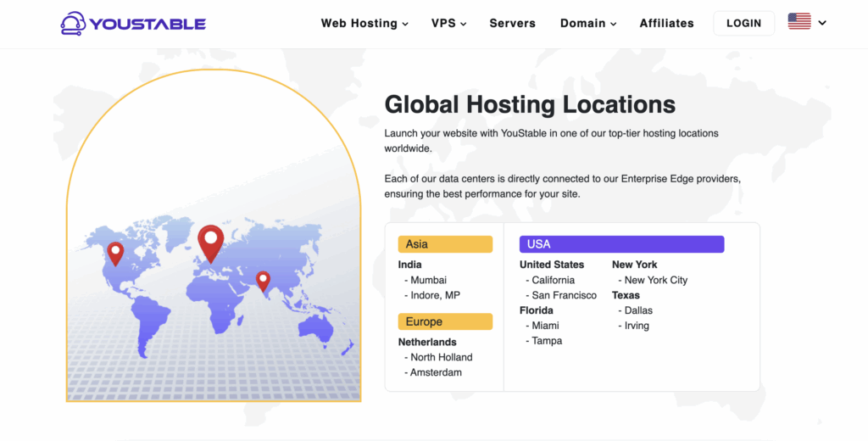The width and height of the screenshot is (868, 441).
Task: Click the US flag icon
Action: [799, 21]
